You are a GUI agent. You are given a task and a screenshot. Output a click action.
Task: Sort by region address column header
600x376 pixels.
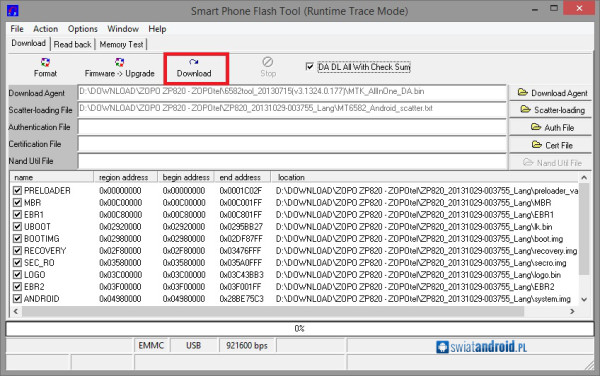pyautogui.click(x=126, y=177)
